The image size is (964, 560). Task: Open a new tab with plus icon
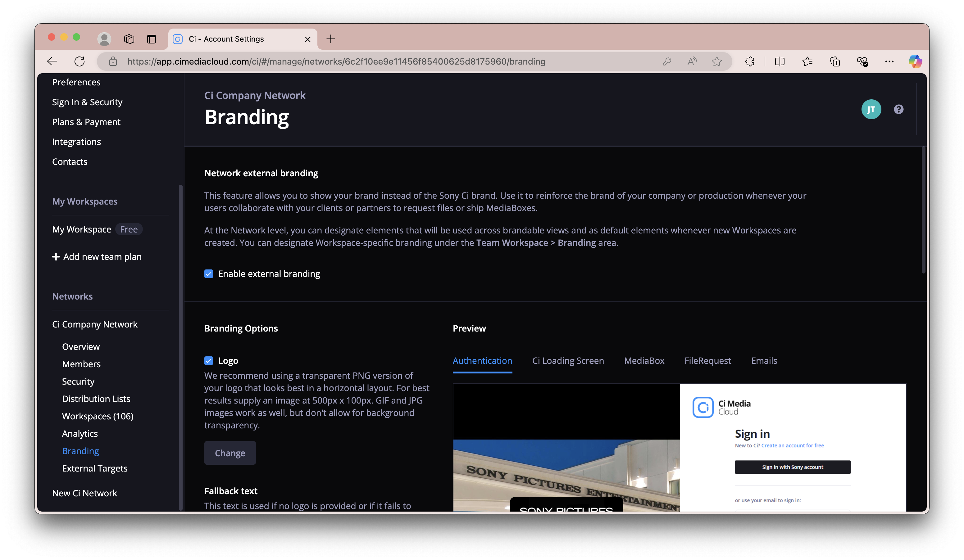pyautogui.click(x=331, y=38)
